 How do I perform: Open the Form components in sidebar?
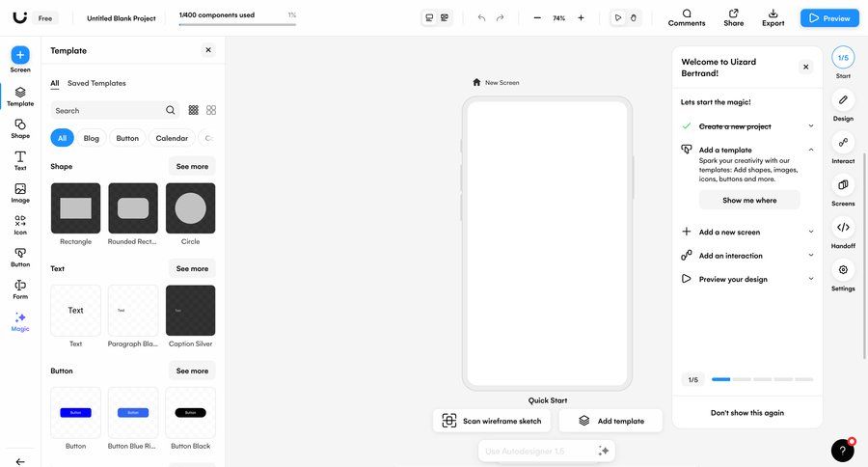tap(20, 289)
